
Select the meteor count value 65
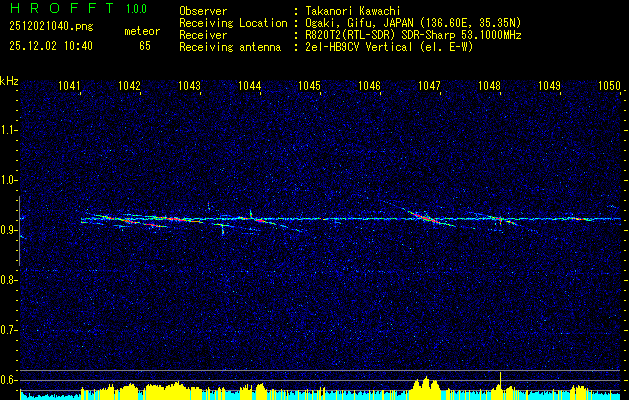[x=145, y=46]
